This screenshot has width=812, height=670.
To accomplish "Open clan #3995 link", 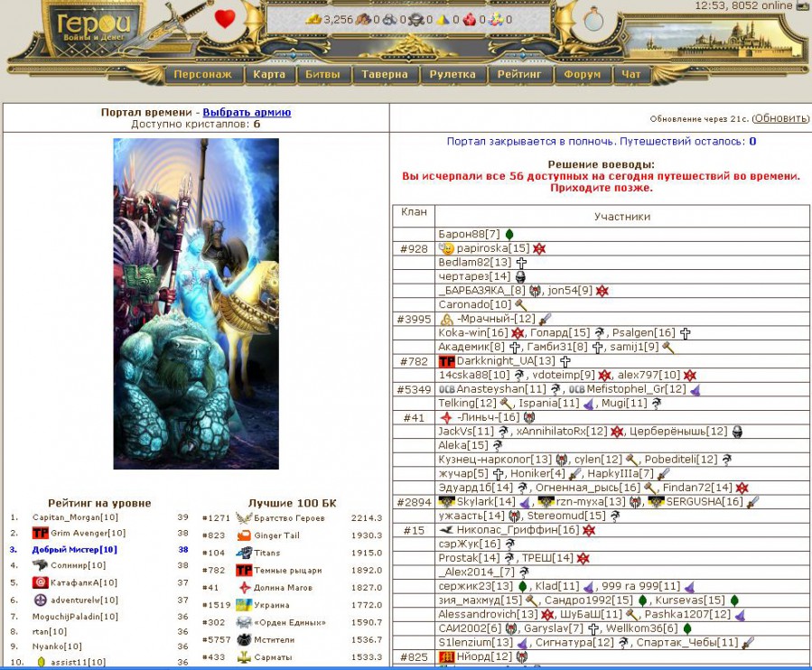I will [x=414, y=319].
